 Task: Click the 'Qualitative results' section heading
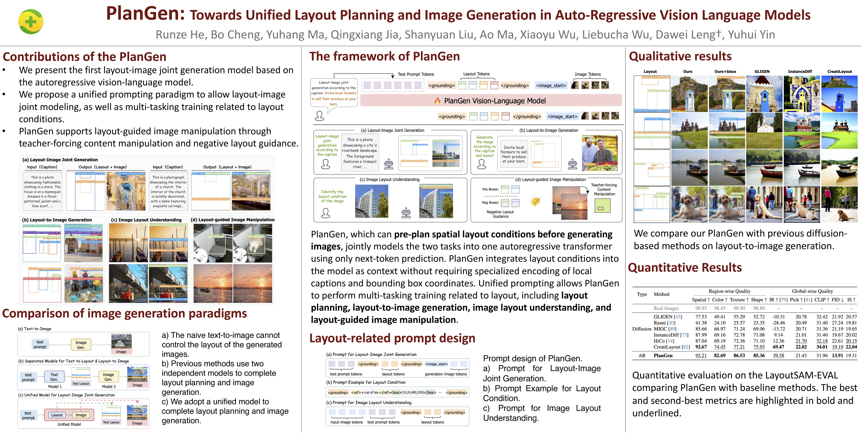[x=680, y=56]
